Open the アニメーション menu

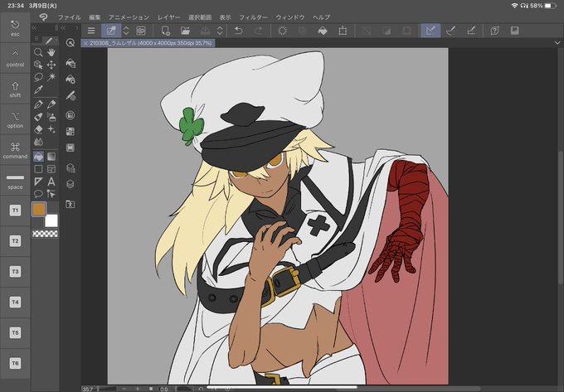click(x=129, y=17)
